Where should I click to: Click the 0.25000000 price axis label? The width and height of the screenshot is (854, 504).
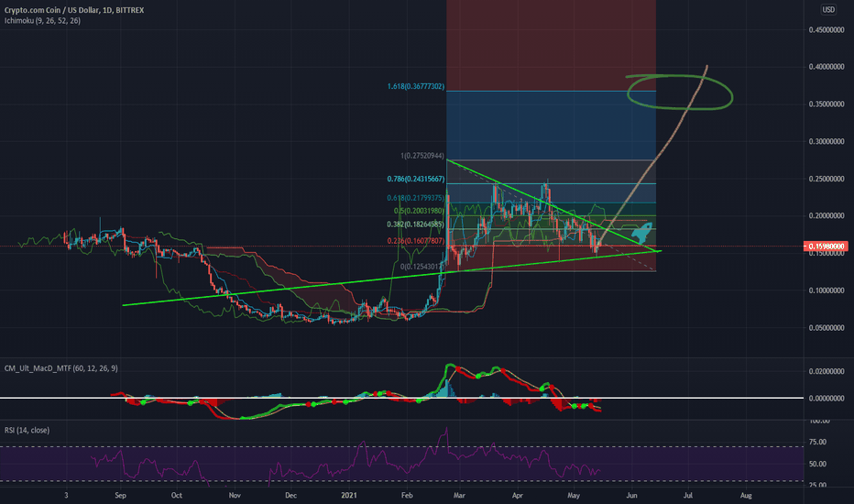click(827, 179)
